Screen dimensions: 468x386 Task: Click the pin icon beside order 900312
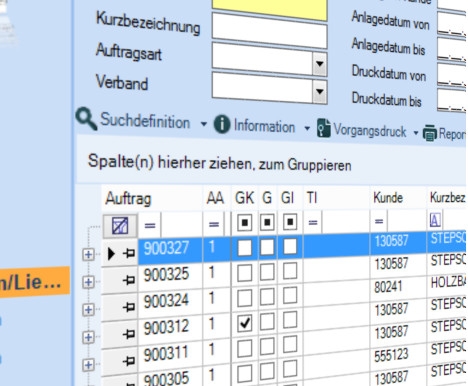coord(129,333)
